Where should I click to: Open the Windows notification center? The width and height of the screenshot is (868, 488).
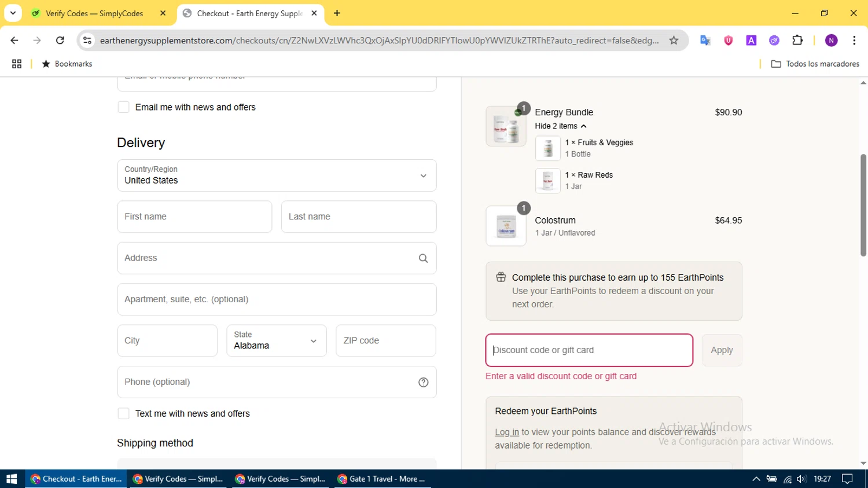(x=848, y=479)
